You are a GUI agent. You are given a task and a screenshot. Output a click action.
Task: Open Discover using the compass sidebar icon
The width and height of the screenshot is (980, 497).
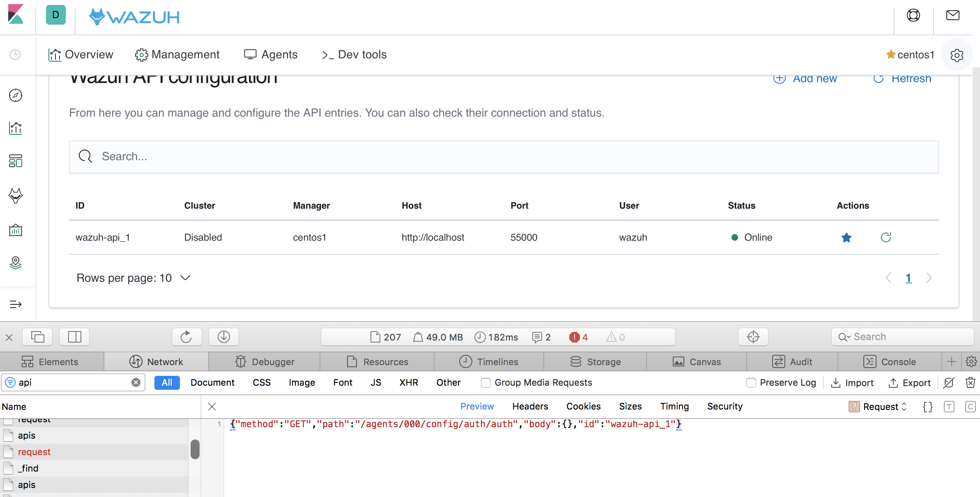coord(15,95)
